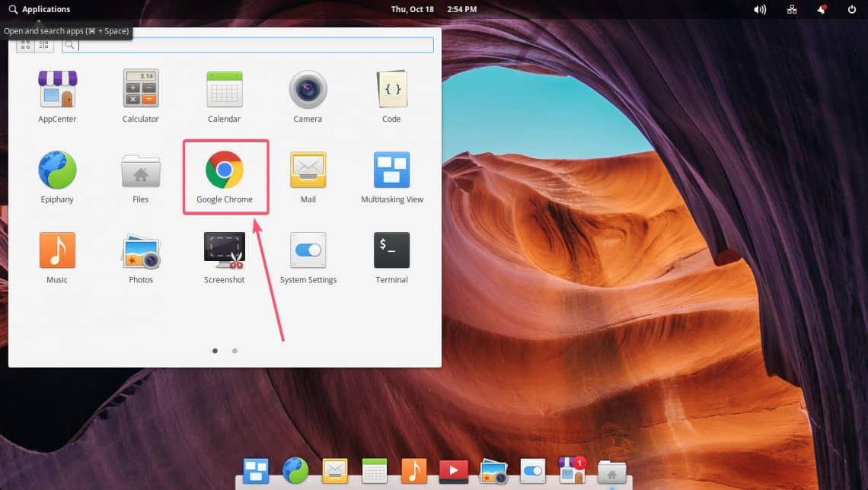868x490 pixels.
Task: Launch Google Chrome
Action: click(x=224, y=177)
